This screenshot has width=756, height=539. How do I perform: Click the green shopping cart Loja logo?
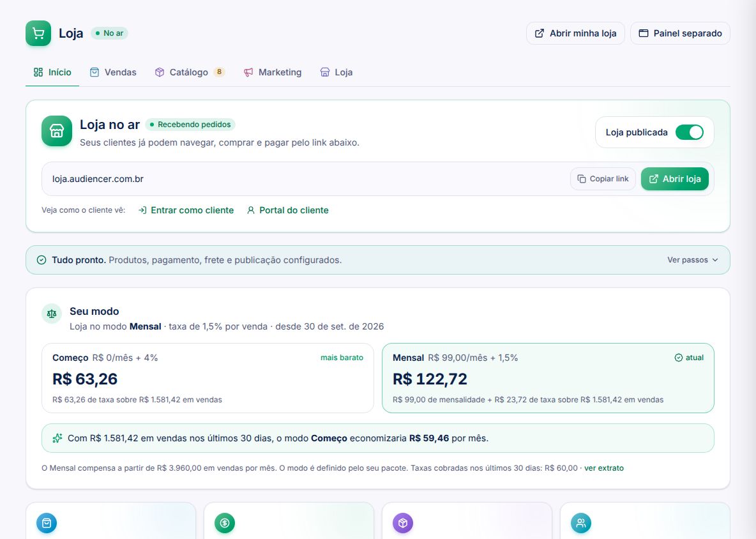coord(38,33)
